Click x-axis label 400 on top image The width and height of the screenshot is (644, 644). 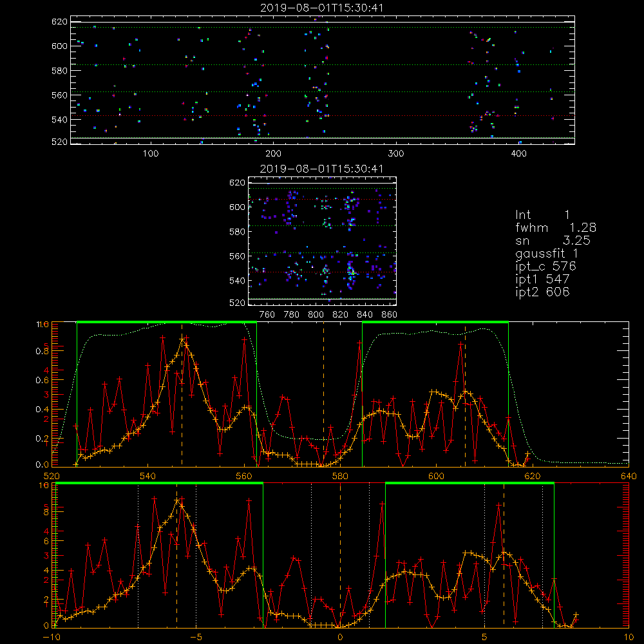(518, 154)
